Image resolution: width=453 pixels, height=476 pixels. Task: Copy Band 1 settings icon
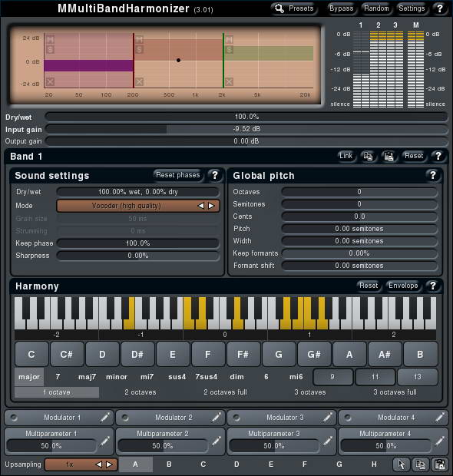click(368, 157)
